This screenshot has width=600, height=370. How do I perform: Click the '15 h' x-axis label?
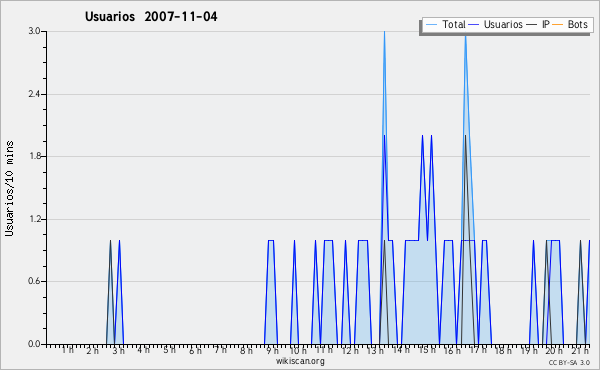point(427,350)
